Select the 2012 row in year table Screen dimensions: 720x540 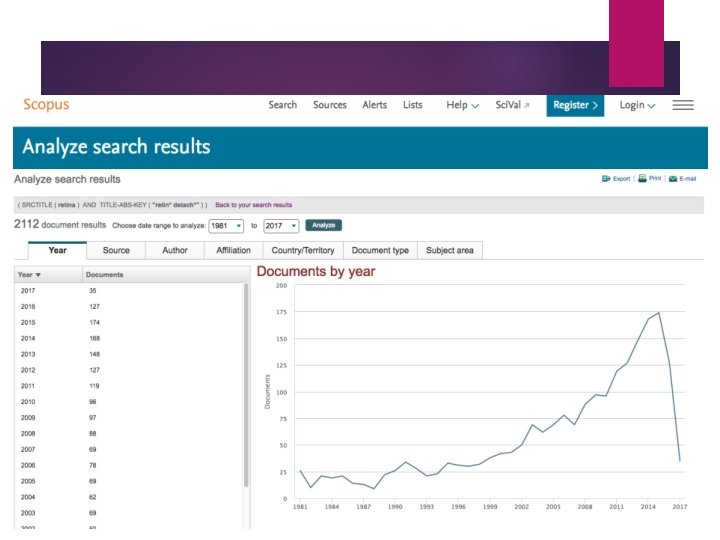pyautogui.click(x=129, y=370)
